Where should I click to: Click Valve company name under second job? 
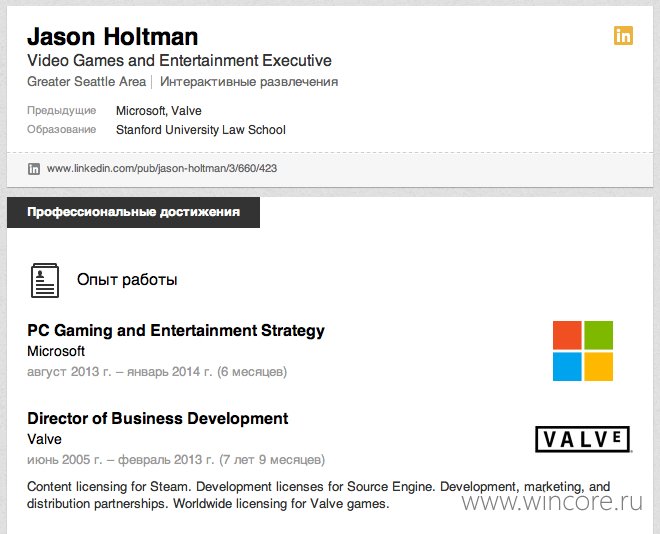click(44, 439)
